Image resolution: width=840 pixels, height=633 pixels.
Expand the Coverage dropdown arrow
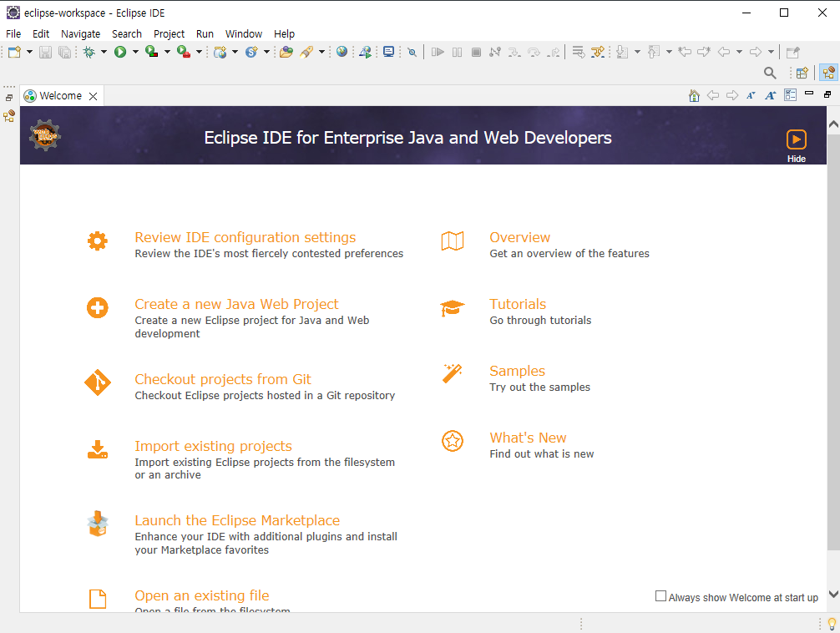coord(167,52)
